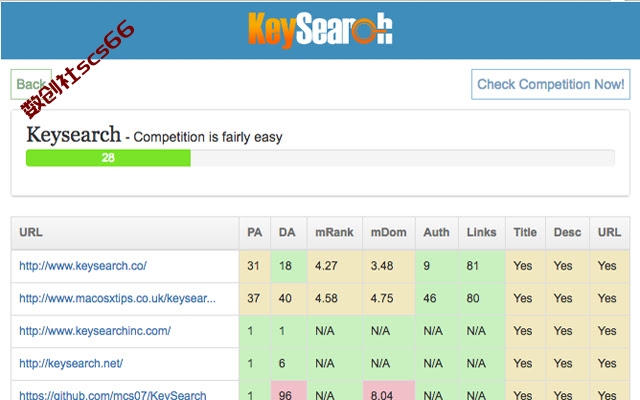The width and height of the screenshot is (640, 400).
Task: Click Auth value 9 for keysearch.co
Action: [x=427, y=266]
